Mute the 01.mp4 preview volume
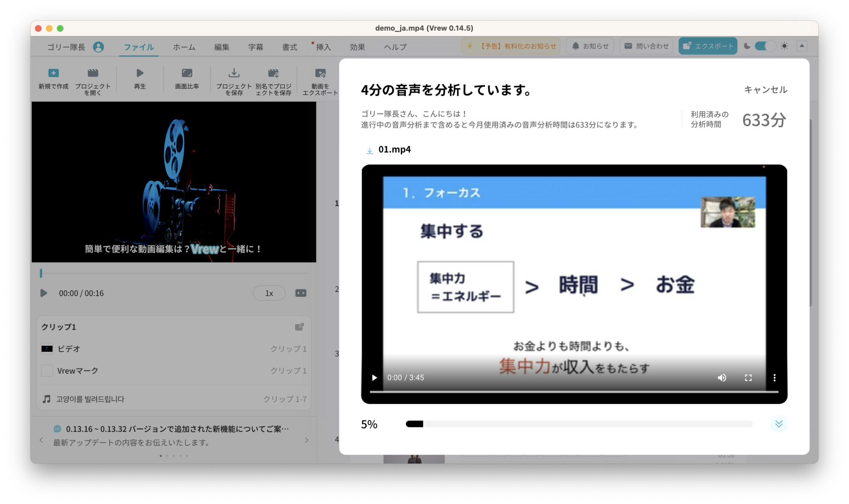 click(x=722, y=378)
